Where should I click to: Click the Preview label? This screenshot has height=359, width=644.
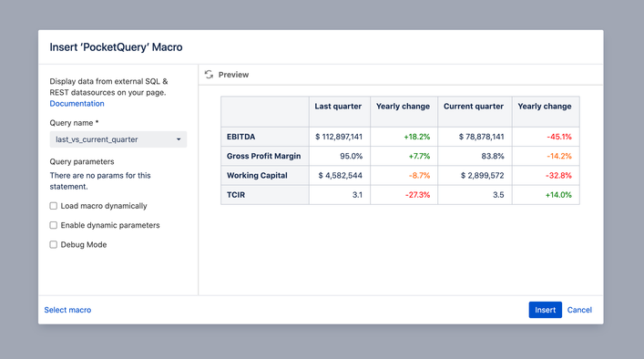[234, 75]
